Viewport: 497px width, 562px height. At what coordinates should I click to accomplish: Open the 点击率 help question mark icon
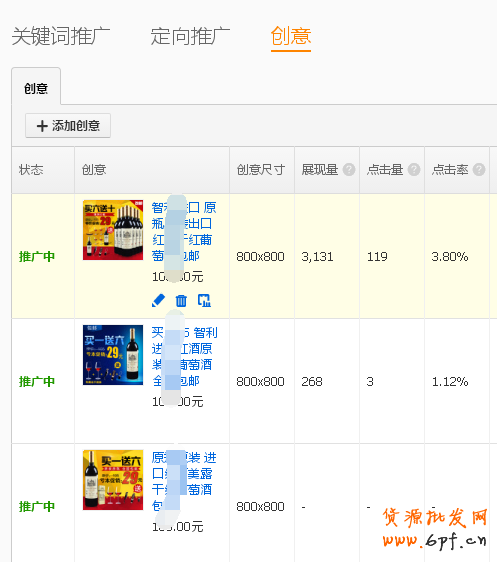point(479,170)
